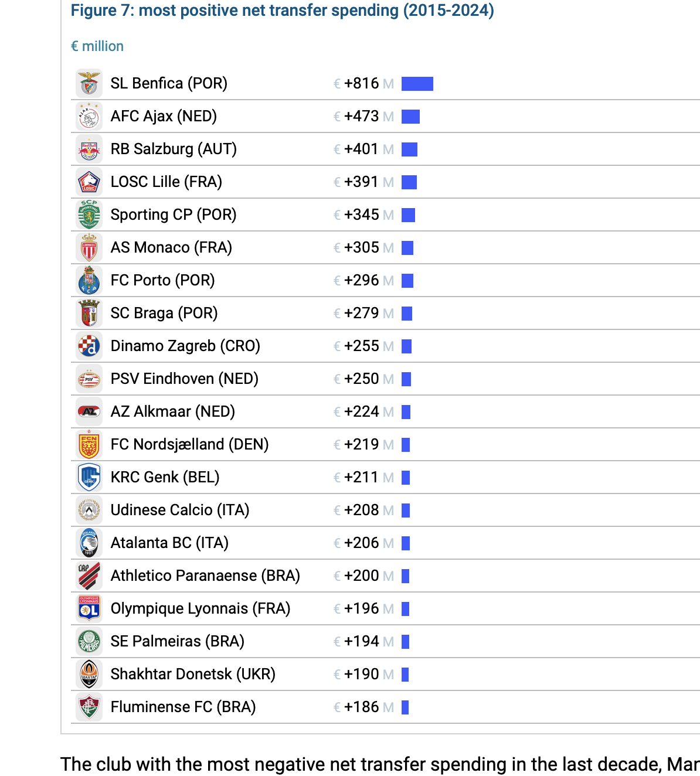Select the AS Monaco crest icon
Screen dimensions: 700x776
coord(89,247)
